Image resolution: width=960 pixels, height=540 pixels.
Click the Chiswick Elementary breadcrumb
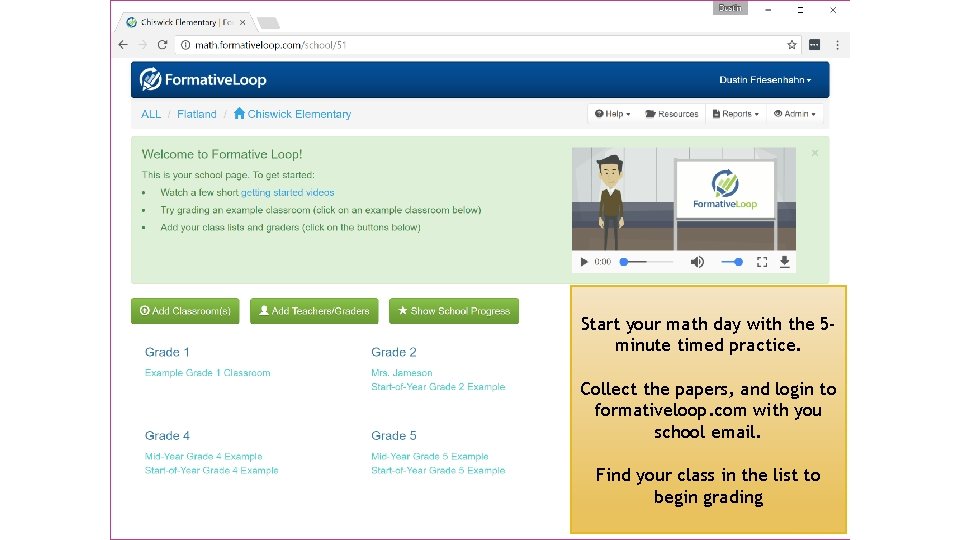pos(299,114)
